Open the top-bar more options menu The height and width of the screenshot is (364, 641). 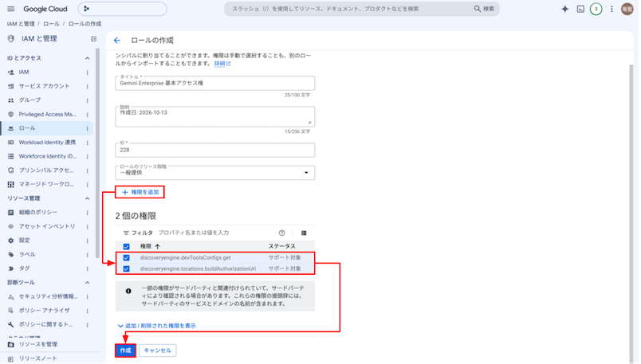pyautogui.click(x=612, y=9)
